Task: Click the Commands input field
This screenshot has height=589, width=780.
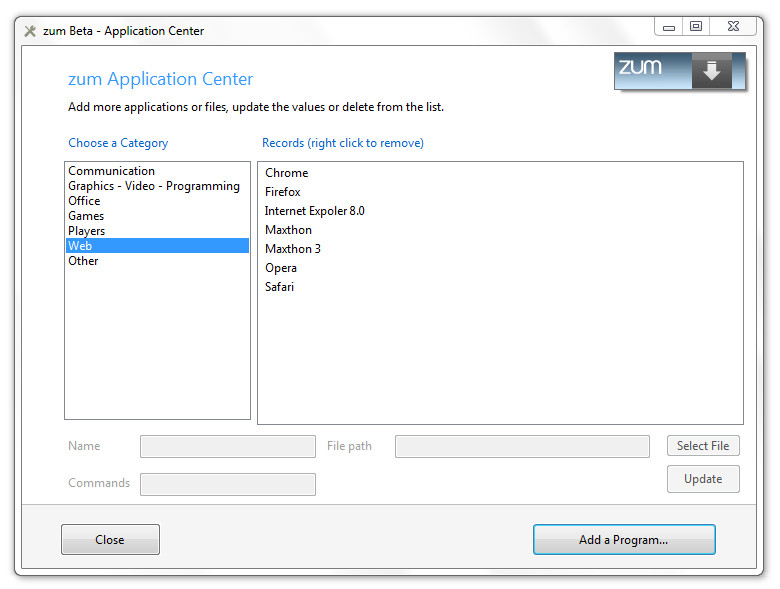Action: point(228,484)
